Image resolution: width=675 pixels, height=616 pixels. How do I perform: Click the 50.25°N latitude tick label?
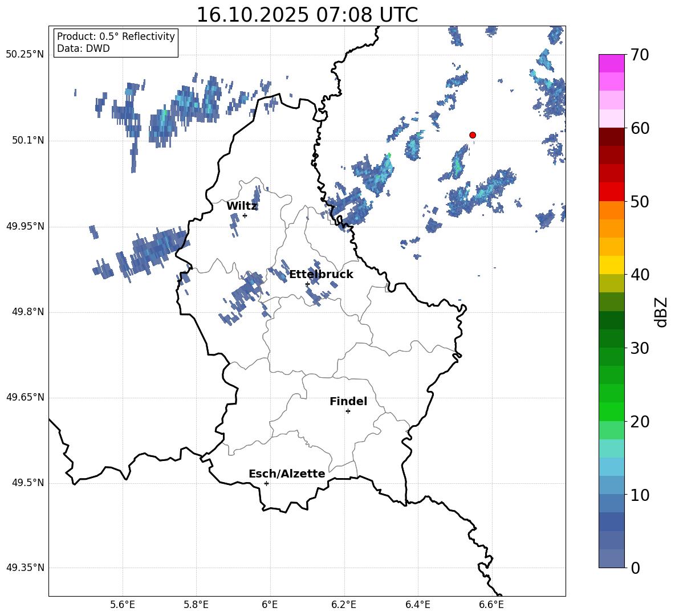pyautogui.click(x=25, y=55)
